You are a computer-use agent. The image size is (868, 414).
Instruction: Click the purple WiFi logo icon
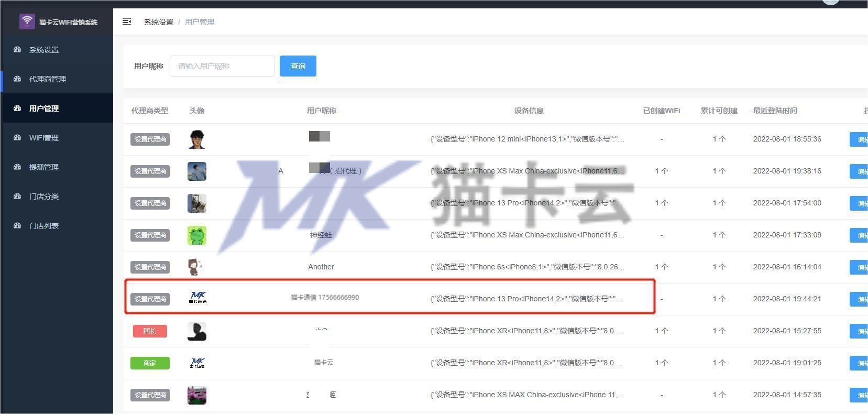coord(27,21)
